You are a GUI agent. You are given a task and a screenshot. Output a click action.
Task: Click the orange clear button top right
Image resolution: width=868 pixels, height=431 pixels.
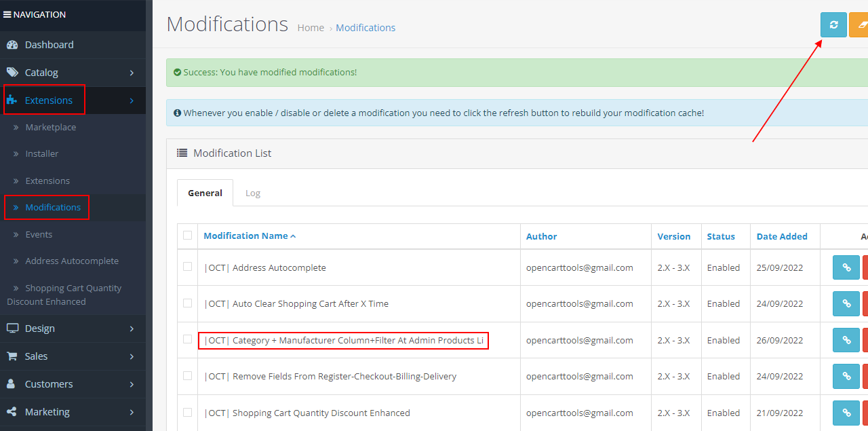pyautogui.click(x=860, y=24)
